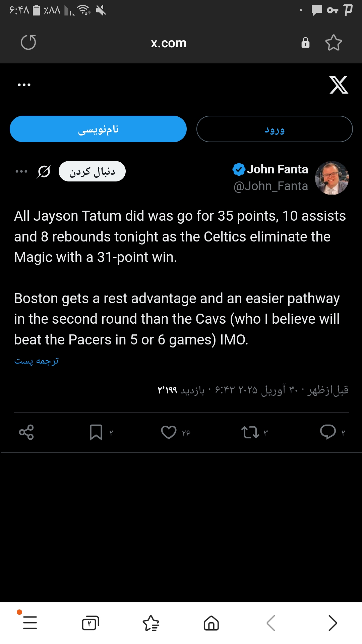
Task: Reply using the comment bubble icon
Action: pos(328,432)
